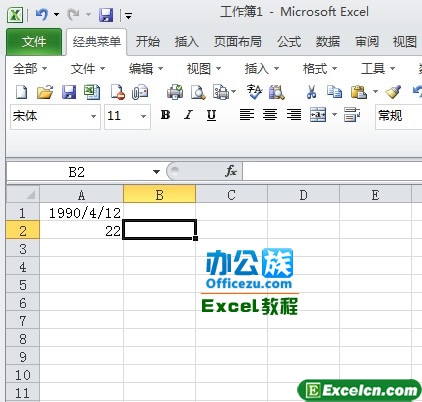422x402 pixels.
Task: Click the Insert Function fx button
Action: [x=231, y=171]
